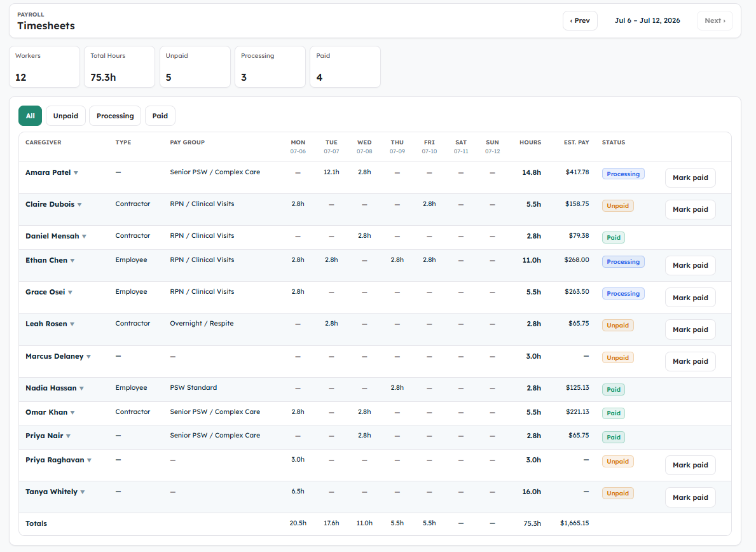
Task: Expand Grace Osei row details arrow
Action: pyautogui.click(x=70, y=292)
